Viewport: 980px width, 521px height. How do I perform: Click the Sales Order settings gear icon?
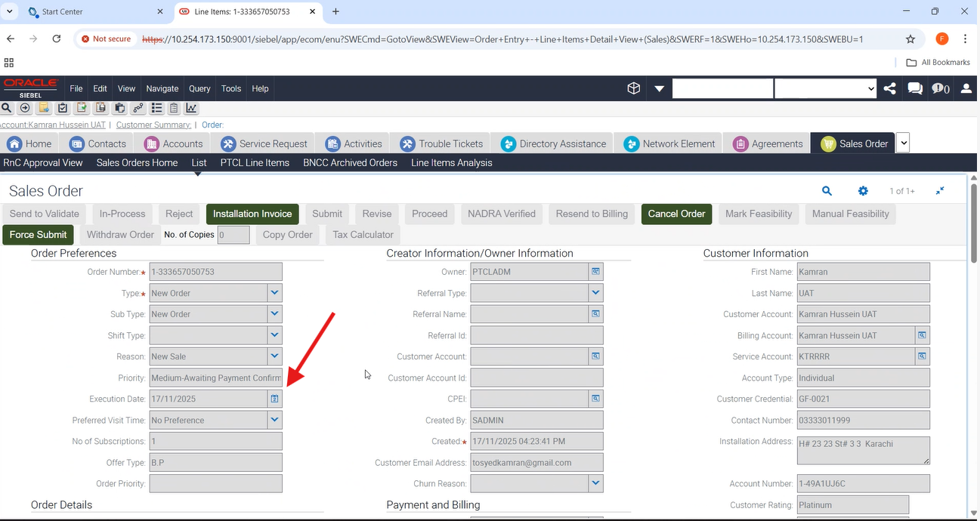click(x=863, y=191)
